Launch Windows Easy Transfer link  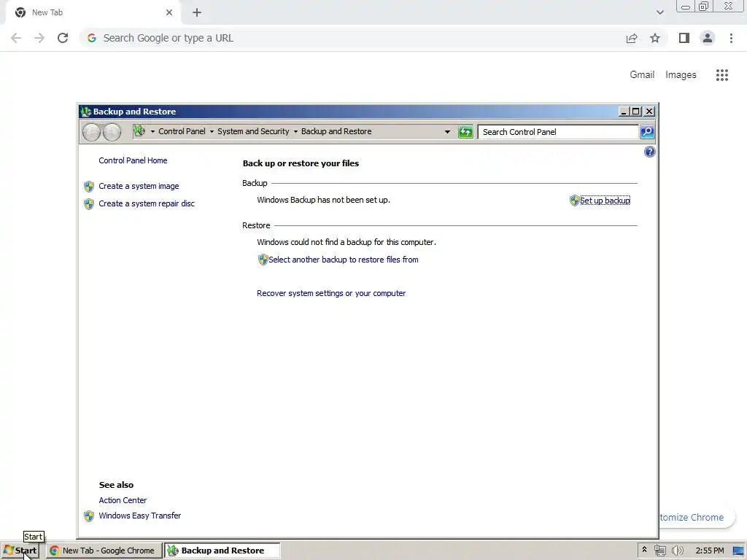click(x=139, y=516)
